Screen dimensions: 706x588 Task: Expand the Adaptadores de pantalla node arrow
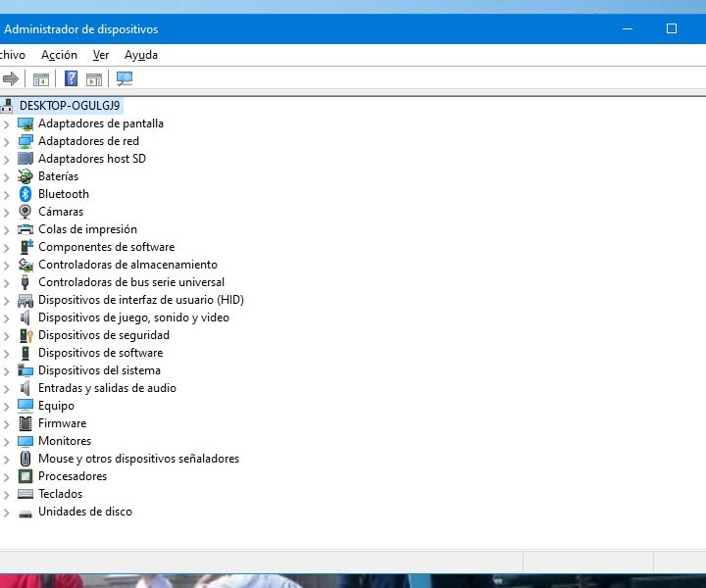coord(6,124)
